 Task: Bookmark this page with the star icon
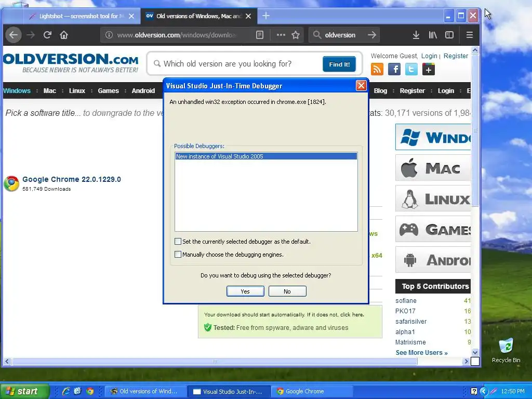click(x=296, y=35)
